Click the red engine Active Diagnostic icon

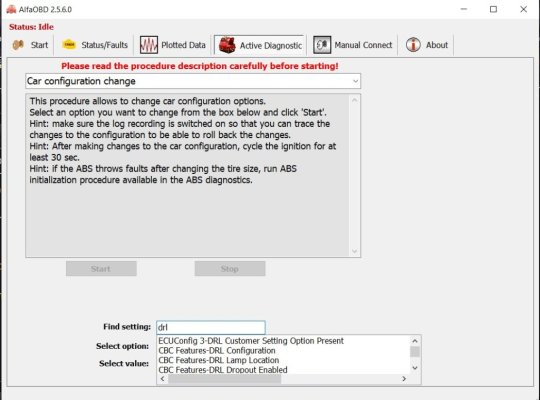click(227, 45)
